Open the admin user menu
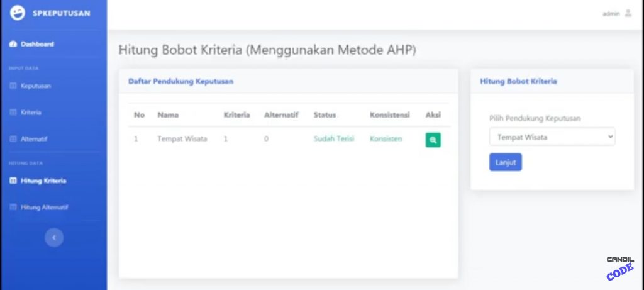Screen dimensions: 644x290 tap(616, 13)
